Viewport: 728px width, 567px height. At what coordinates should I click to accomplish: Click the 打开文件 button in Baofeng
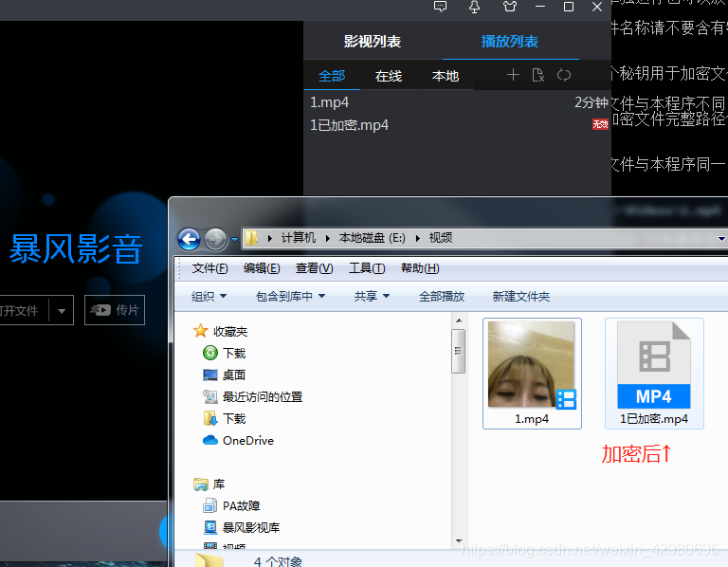[x=23, y=310]
